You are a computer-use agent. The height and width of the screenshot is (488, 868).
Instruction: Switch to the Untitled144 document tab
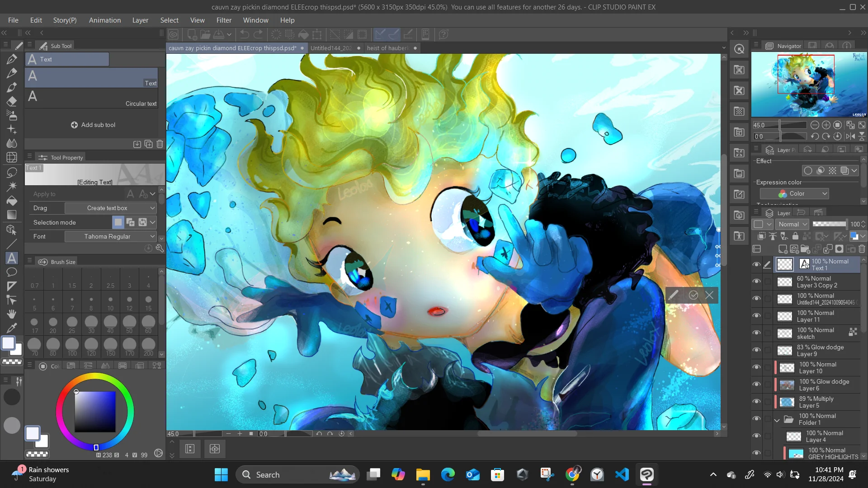coord(331,48)
